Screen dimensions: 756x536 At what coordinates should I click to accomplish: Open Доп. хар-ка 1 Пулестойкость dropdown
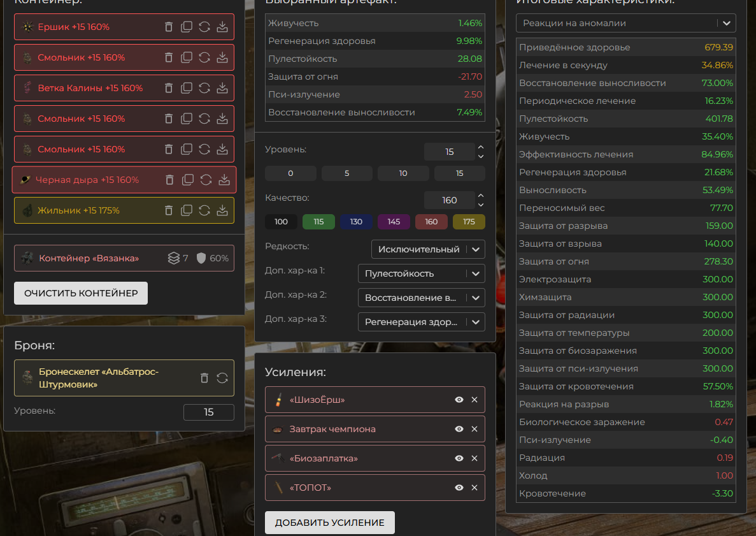[421, 273]
